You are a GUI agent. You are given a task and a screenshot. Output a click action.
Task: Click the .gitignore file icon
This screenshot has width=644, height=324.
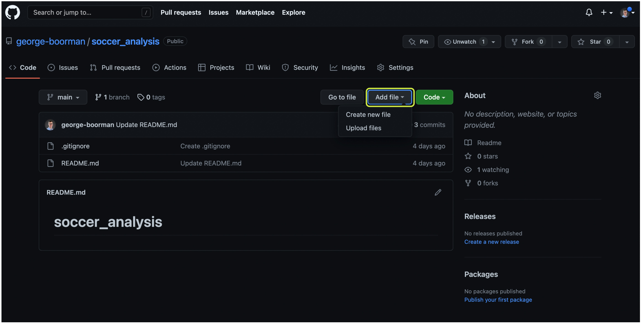click(x=50, y=146)
